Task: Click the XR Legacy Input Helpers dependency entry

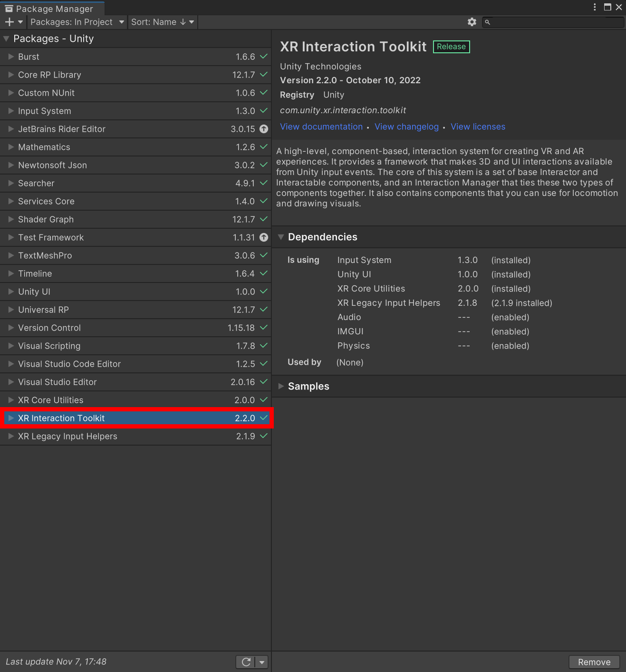Action: (389, 303)
